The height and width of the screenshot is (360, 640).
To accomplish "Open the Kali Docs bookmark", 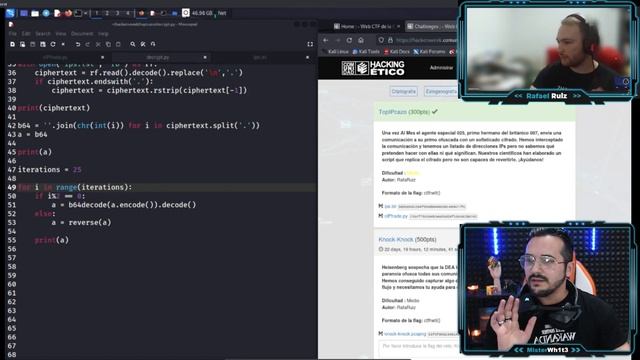I will (x=396, y=52).
